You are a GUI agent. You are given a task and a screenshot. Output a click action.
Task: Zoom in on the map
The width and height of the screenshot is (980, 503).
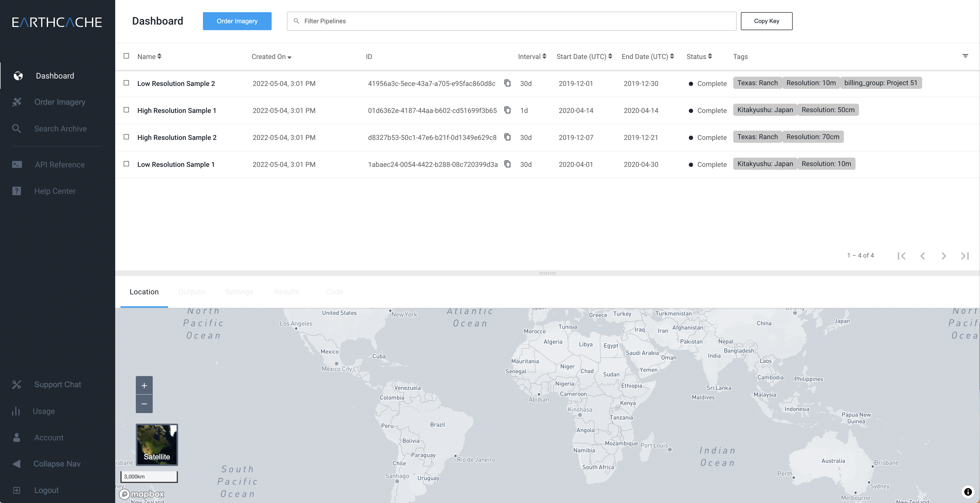tap(144, 385)
